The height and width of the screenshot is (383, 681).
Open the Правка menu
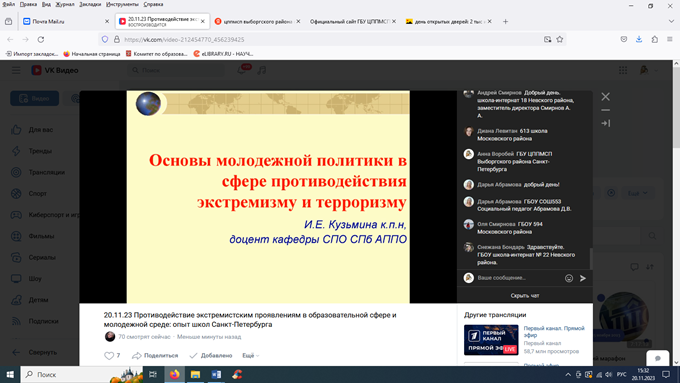(28, 4)
